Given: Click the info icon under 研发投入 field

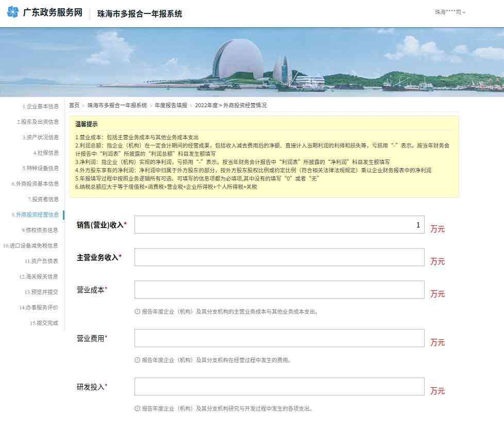Looking at the screenshot, I should tap(137, 408).
